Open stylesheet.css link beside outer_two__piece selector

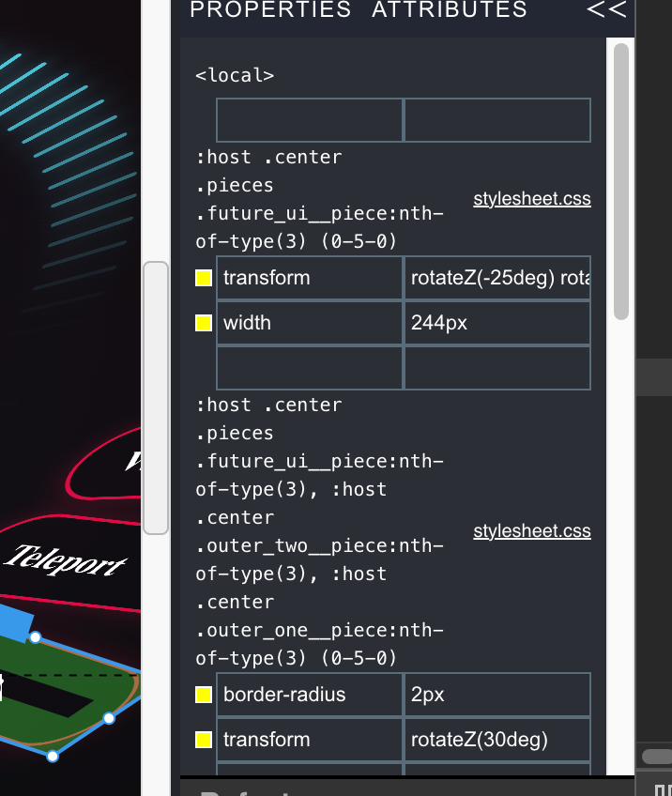(x=532, y=531)
